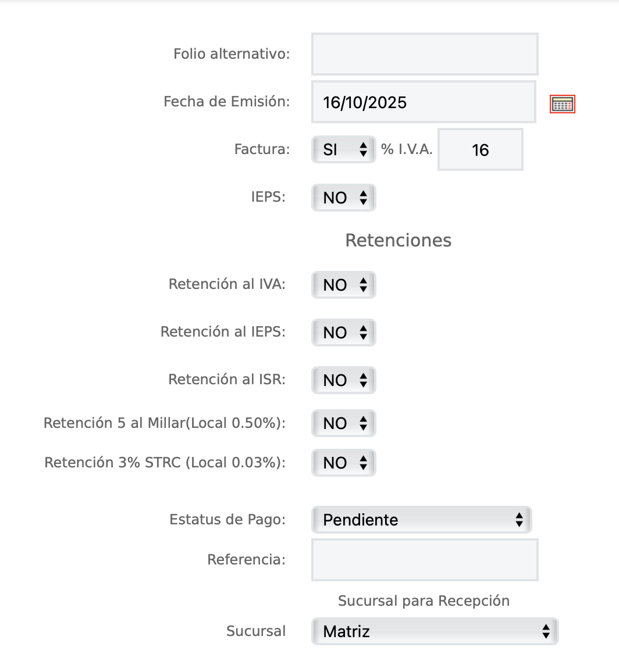Screen dimensions: 619x672
Task: Click the Referencia text field
Action: (425, 560)
